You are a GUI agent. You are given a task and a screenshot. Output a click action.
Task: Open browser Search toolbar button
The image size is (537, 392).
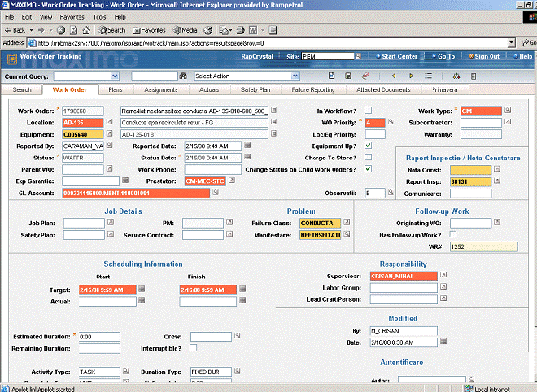[112, 30]
